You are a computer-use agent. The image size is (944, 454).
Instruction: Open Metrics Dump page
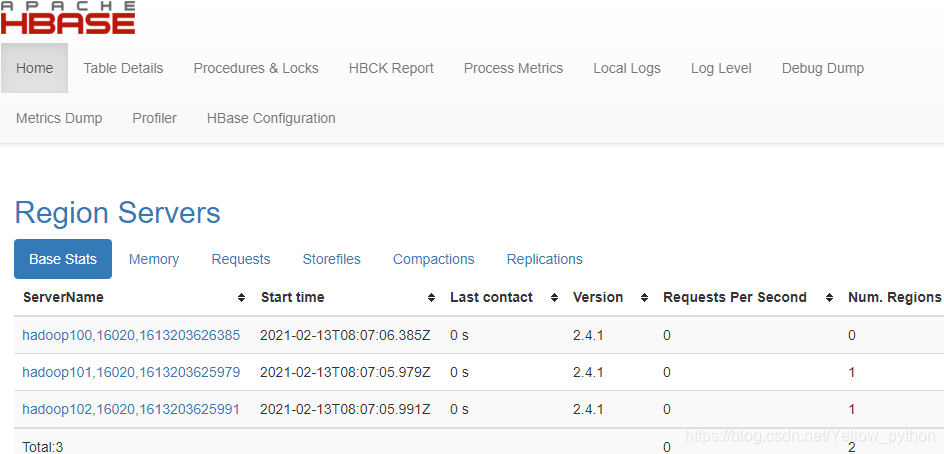pyautogui.click(x=59, y=118)
